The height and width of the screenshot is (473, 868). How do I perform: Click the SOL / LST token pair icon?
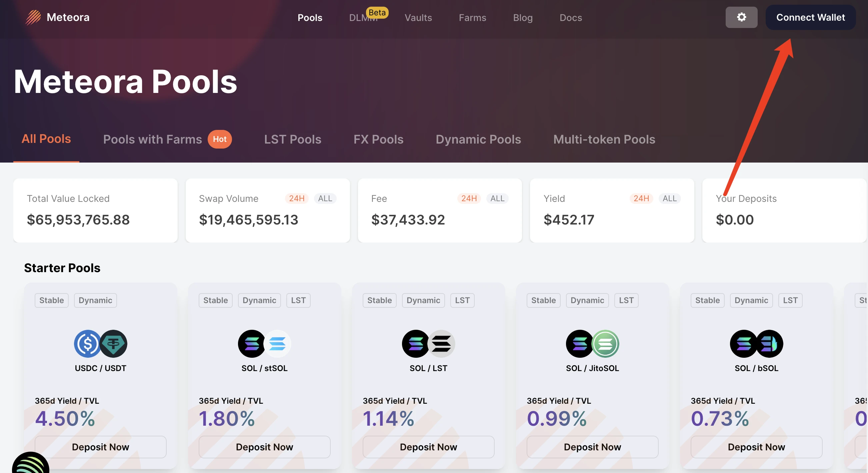coord(428,343)
